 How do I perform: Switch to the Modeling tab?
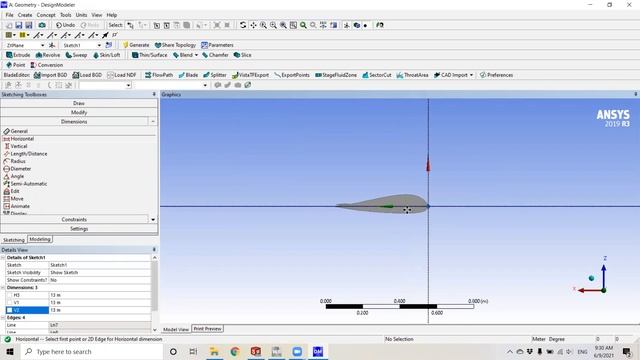point(40,240)
